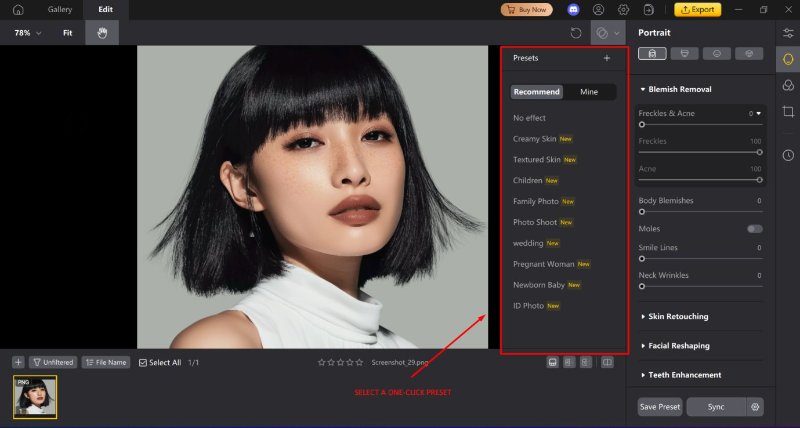
Task: Switch to the second layout view icon
Action: (x=569, y=362)
